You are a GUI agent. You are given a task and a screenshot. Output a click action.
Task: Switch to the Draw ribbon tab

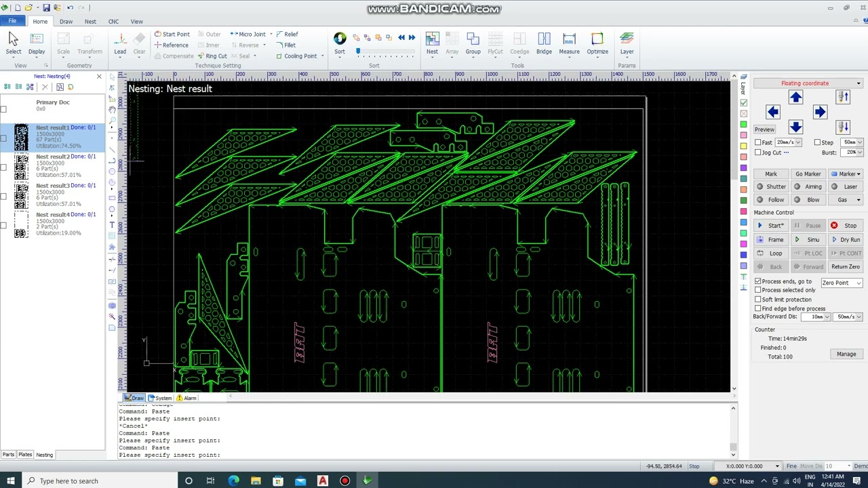coord(66,22)
